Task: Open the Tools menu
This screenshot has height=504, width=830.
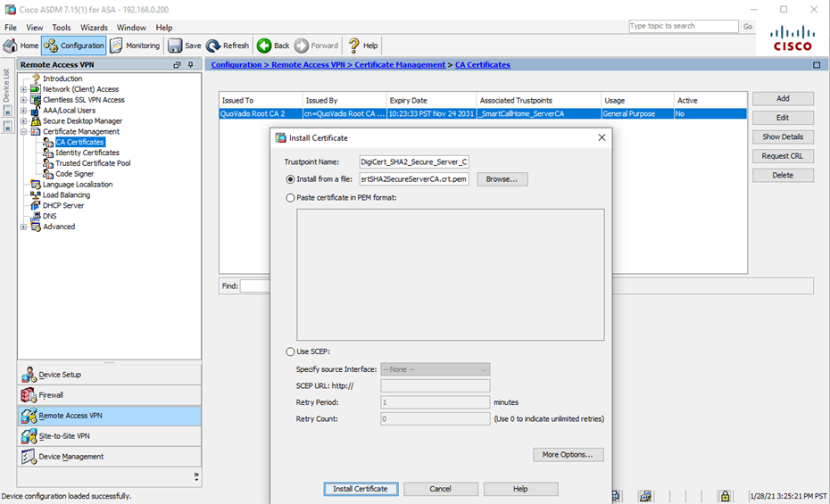Action: (x=62, y=28)
